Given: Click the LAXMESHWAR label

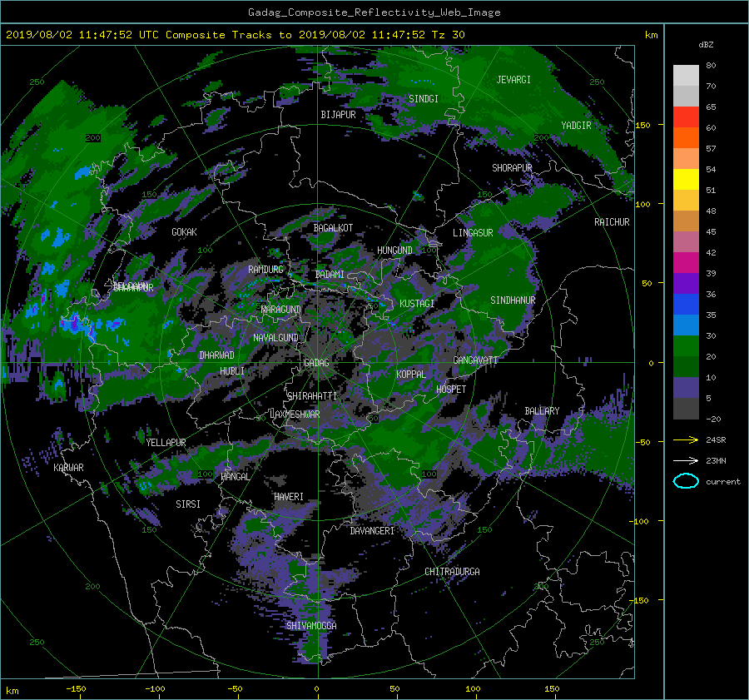Looking at the screenshot, I should point(295,415).
